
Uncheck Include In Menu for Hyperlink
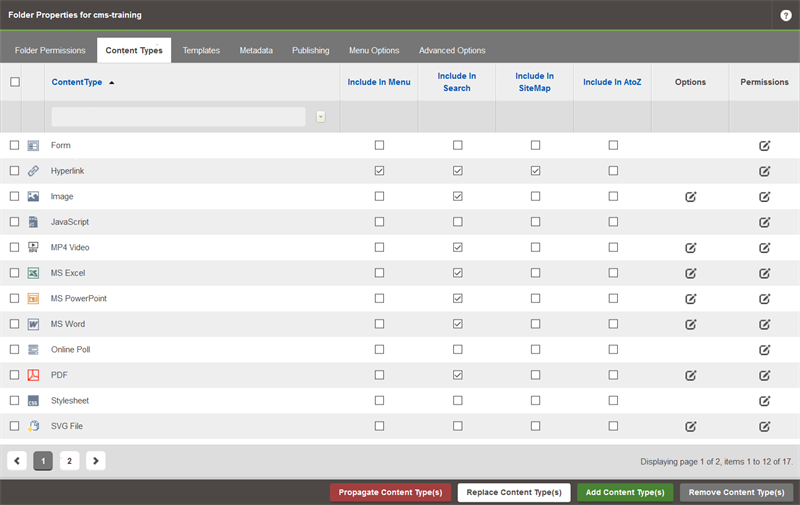tap(379, 171)
